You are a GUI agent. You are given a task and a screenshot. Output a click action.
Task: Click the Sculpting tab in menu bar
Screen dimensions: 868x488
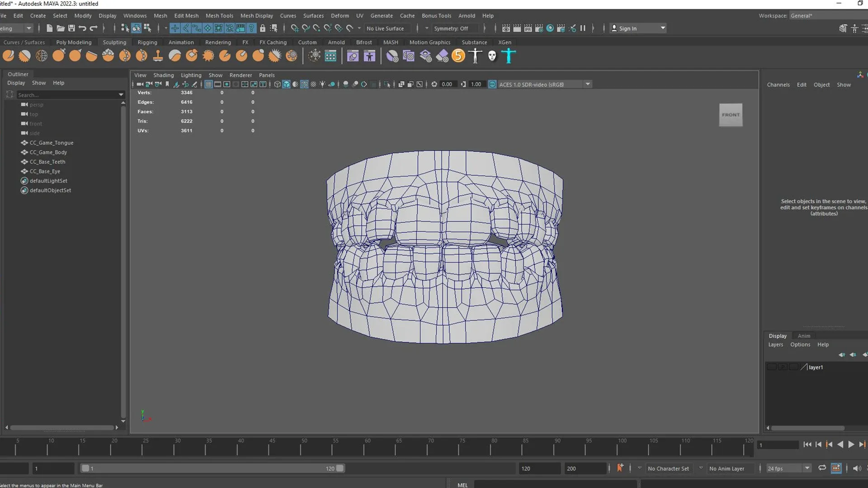114,42
